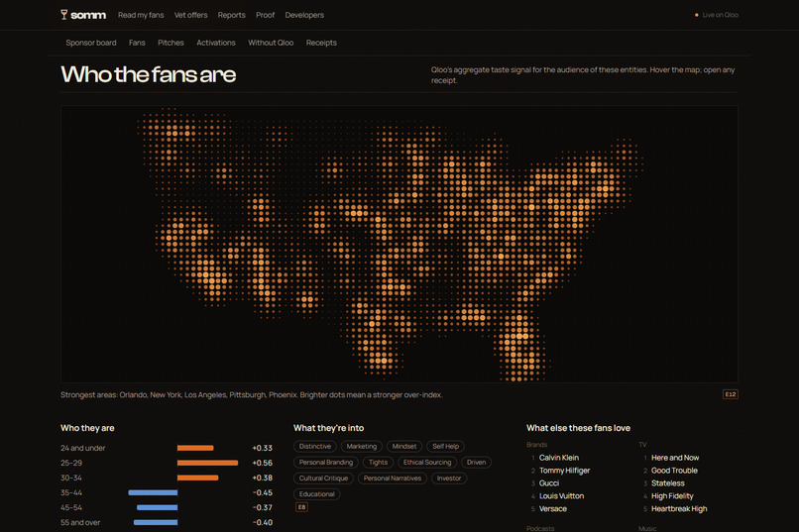Click the fan heat map of the US
Screen dimensions: 799x532
pyautogui.click(x=399, y=244)
